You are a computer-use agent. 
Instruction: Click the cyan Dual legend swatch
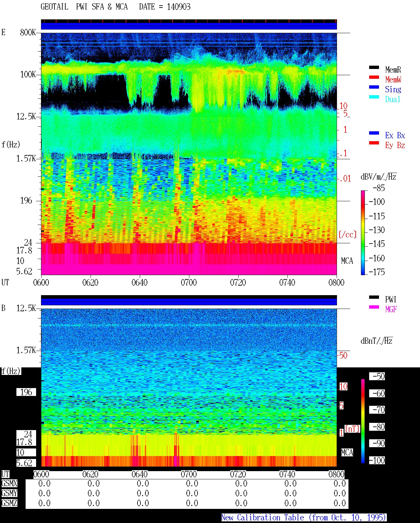pos(374,97)
